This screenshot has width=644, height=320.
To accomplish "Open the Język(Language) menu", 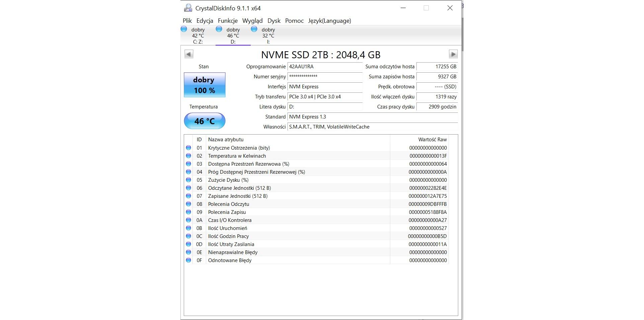I will pyautogui.click(x=329, y=21).
